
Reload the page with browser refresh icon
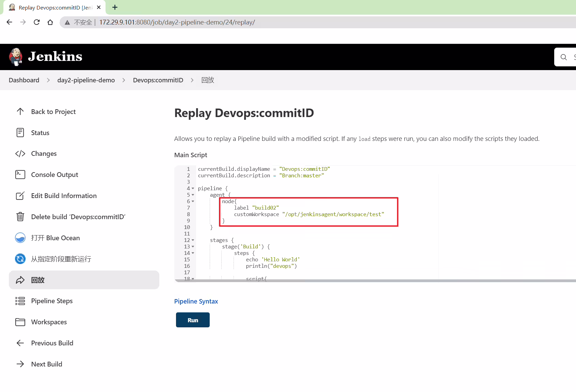click(36, 22)
